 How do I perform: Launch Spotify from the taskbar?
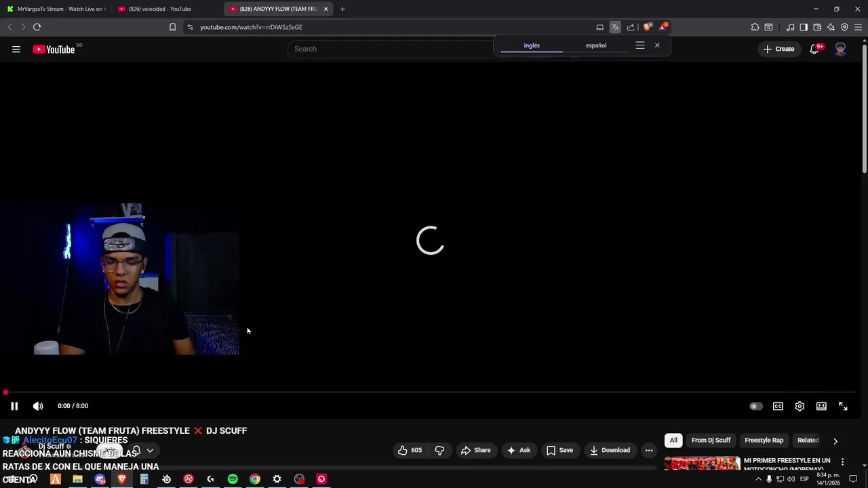233,479
